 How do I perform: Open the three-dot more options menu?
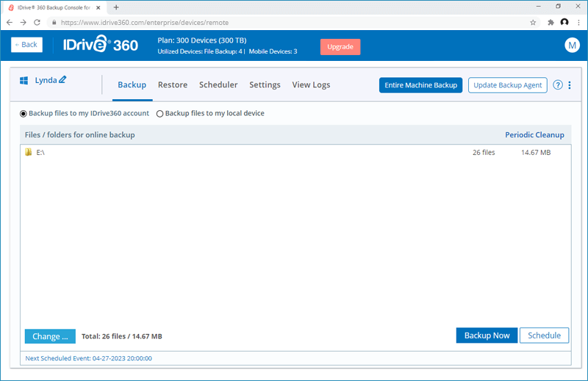pos(570,85)
